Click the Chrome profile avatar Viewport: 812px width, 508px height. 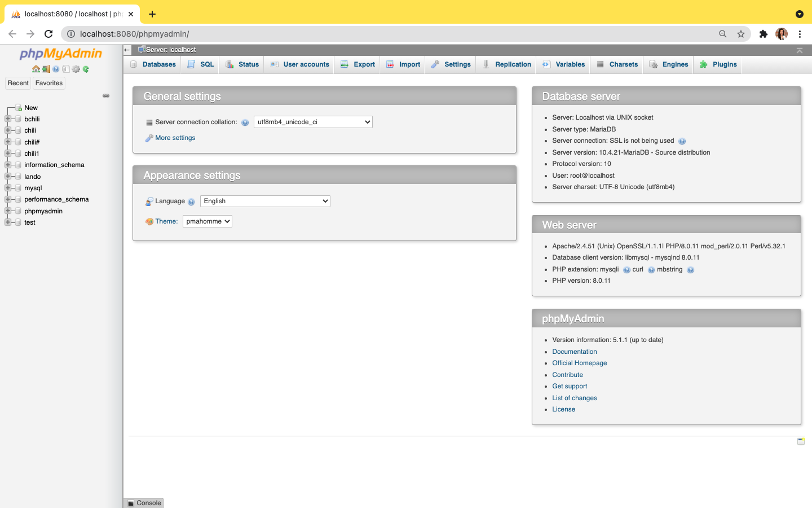[782, 34]
